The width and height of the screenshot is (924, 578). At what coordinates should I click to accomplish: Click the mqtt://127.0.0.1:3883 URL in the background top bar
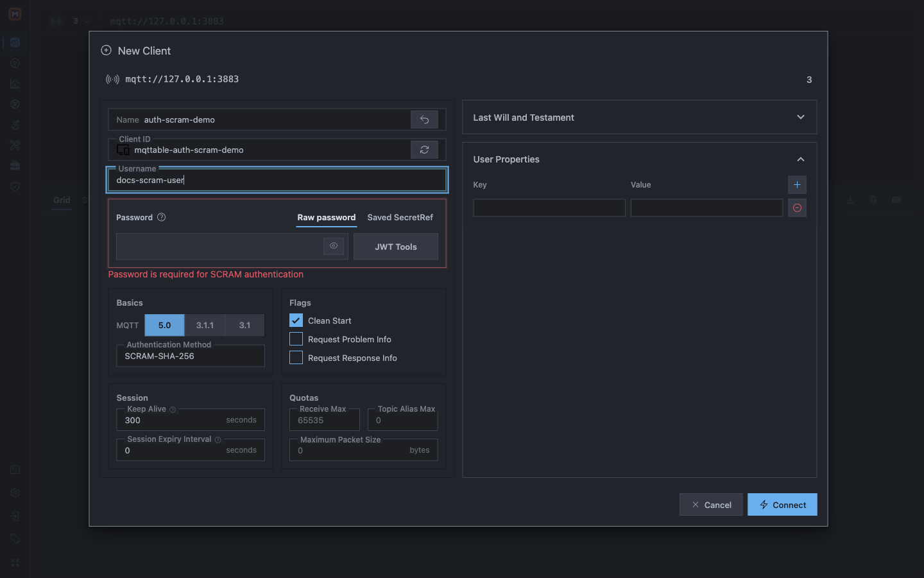167,21
